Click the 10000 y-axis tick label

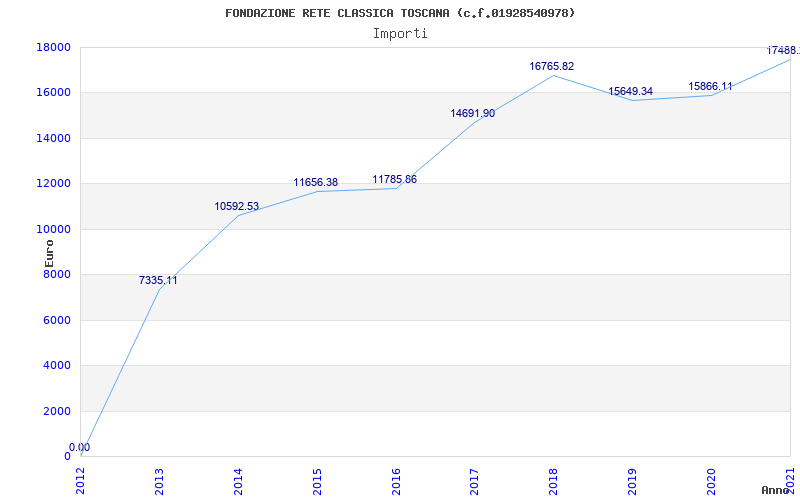tap(53, 229)
